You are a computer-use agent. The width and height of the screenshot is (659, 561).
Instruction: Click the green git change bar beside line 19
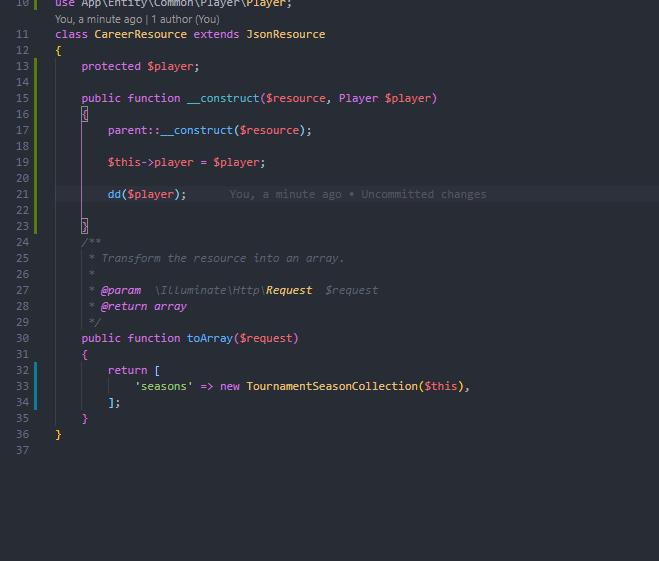tap(36, 162)
